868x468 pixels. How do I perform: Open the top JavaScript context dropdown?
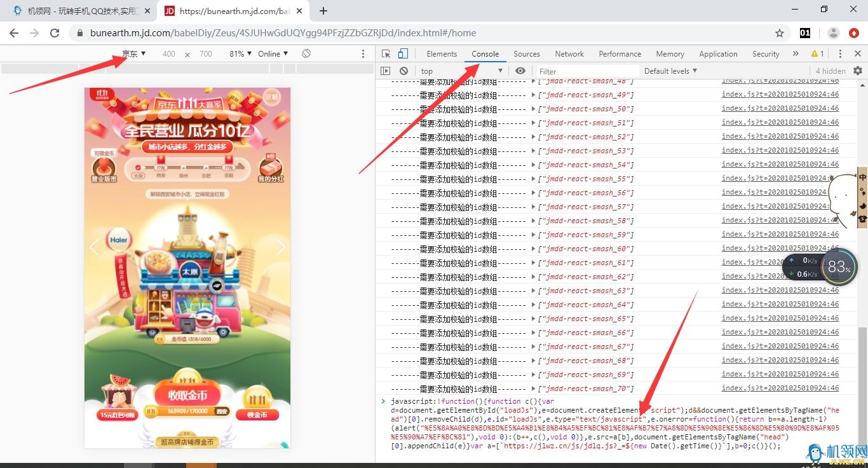[x=461, y=71]
